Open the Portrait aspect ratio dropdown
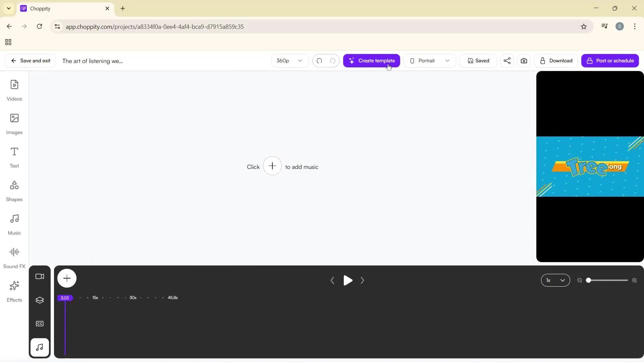This screenshot has width=644, height=362. (429, 61)
